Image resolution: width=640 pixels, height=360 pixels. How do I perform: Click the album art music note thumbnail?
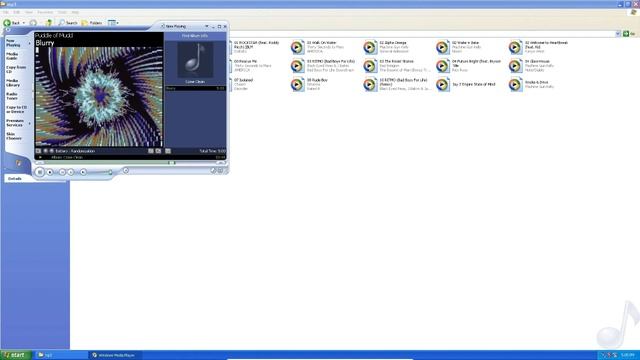click(195, 60)
